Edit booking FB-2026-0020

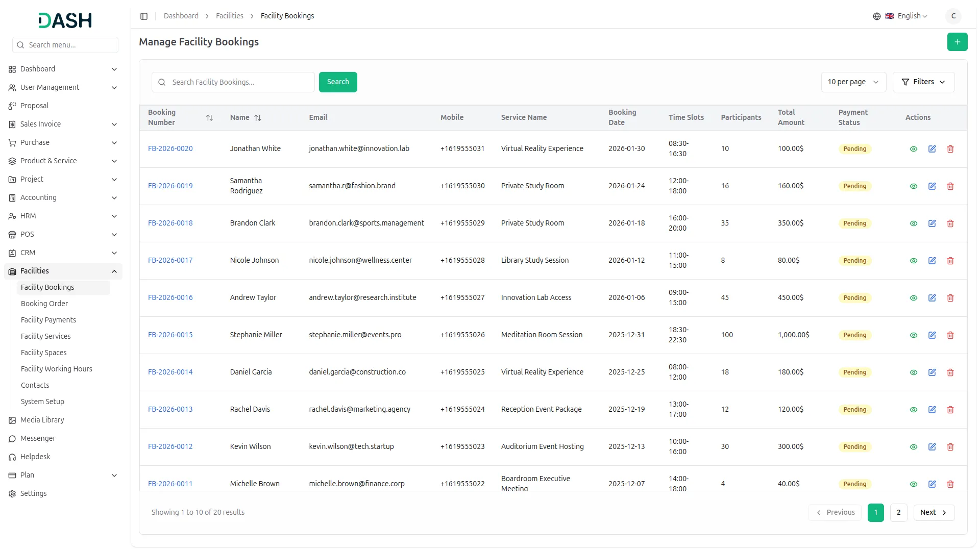(x=932, y=149)
